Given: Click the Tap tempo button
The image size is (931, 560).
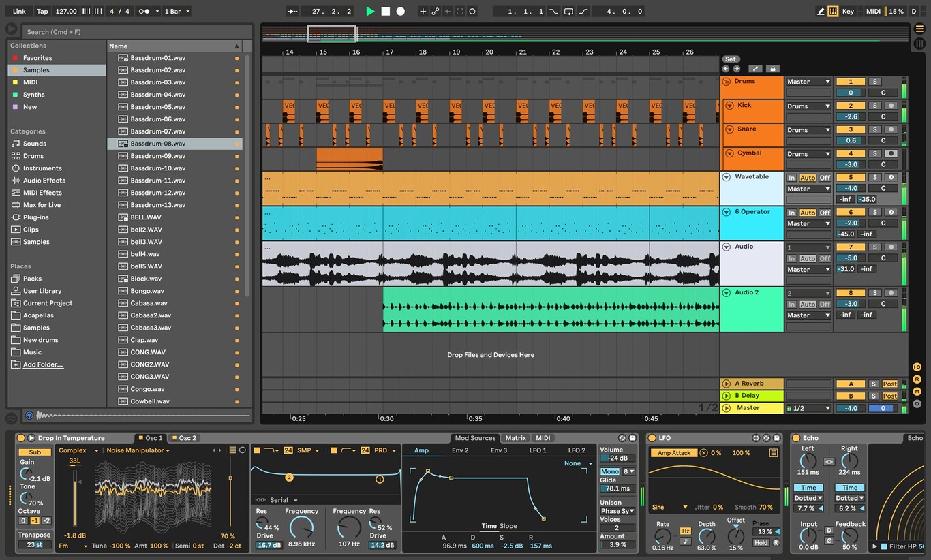Looking at the screenshot, I should coord(42,12).
